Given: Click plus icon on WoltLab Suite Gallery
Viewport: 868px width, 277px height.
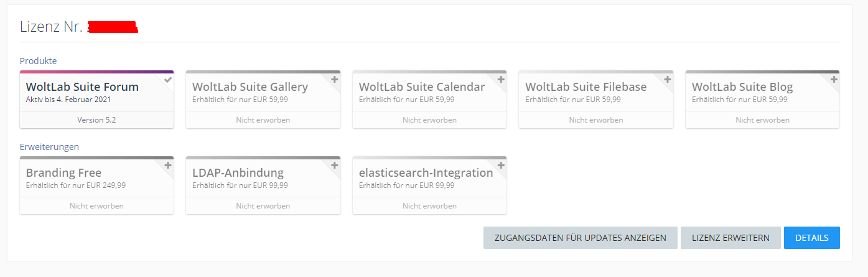Looking at the screenshot, I should pyautogui.click(x=335, y=80).
